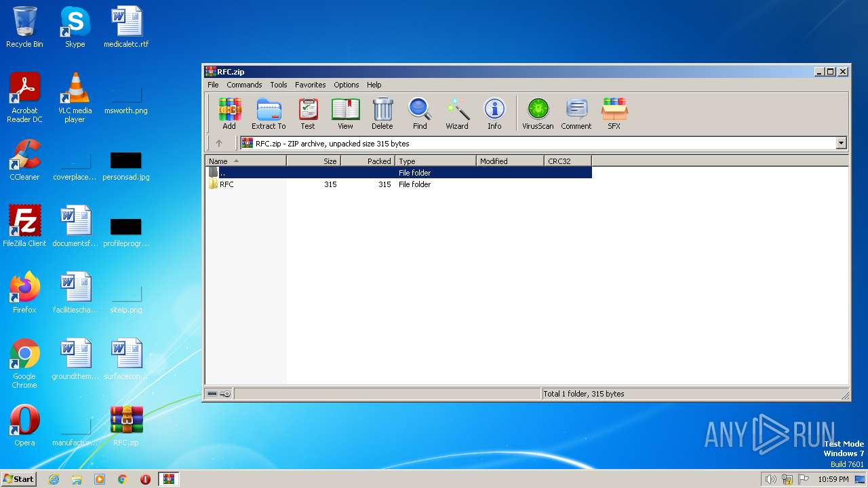
Task: Click the WinRAR taskbar button
Action: (x=168, y=479)
